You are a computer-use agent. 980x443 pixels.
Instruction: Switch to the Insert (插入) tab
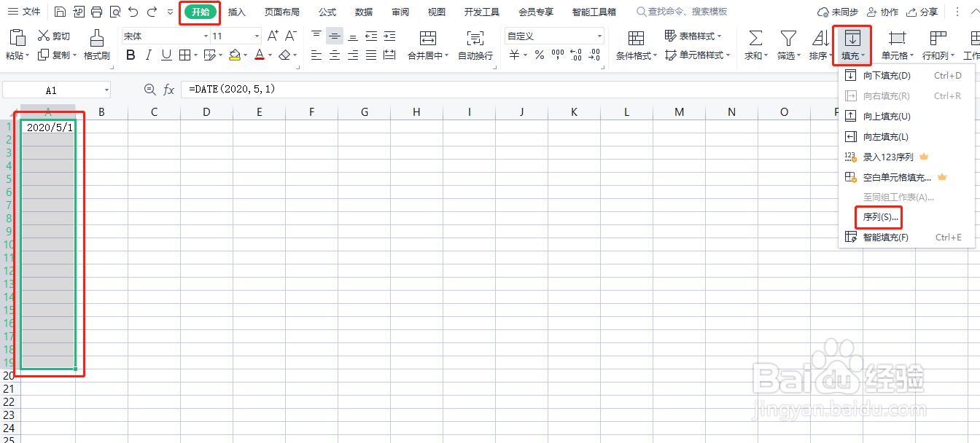237,12
